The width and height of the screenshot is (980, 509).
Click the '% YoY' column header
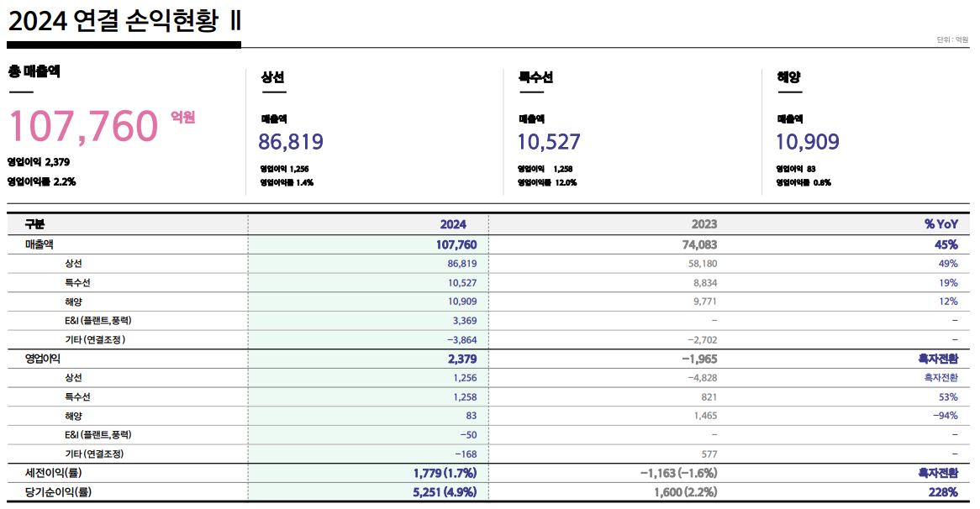click(940, 225)
